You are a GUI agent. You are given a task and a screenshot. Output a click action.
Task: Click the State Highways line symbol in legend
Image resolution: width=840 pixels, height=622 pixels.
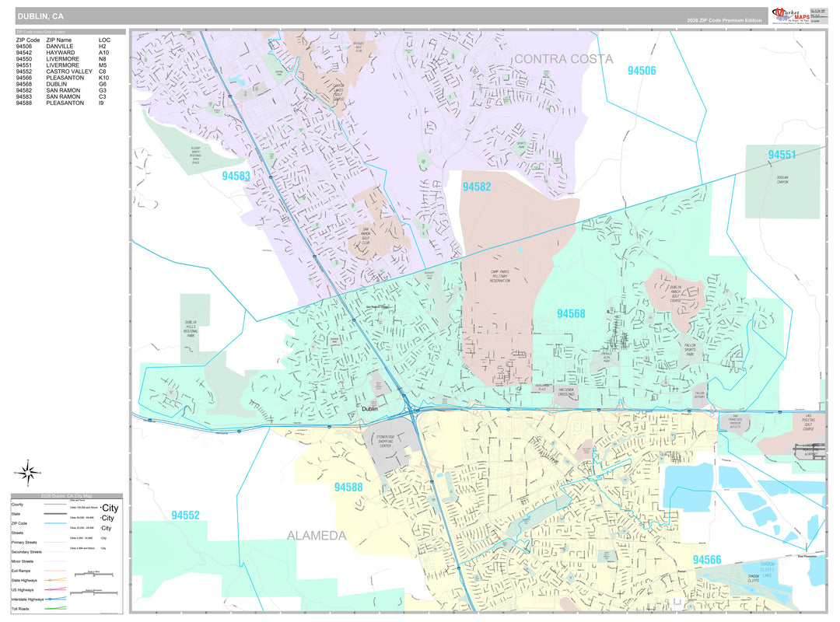[x=55, y=580]
